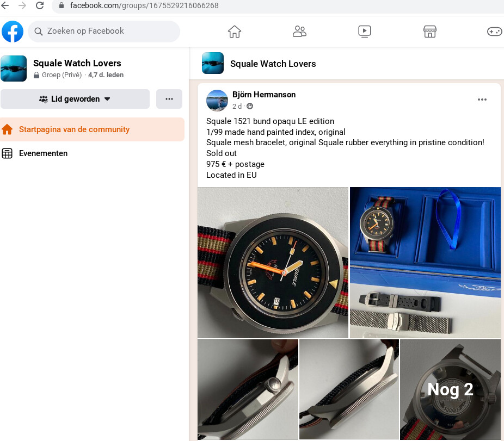The image size is (504, 441).
Task: Click the facebook.com address bar URL
Action: (144, 5)
